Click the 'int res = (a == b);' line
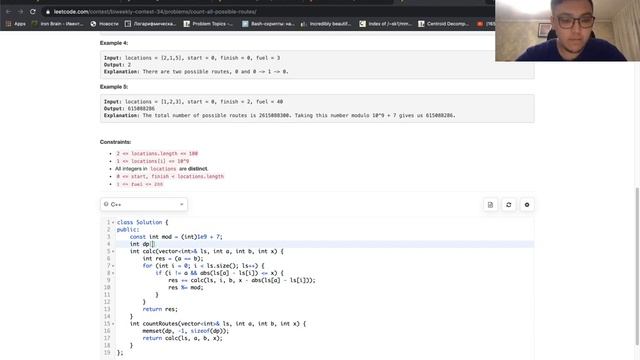 pos(173,258)
